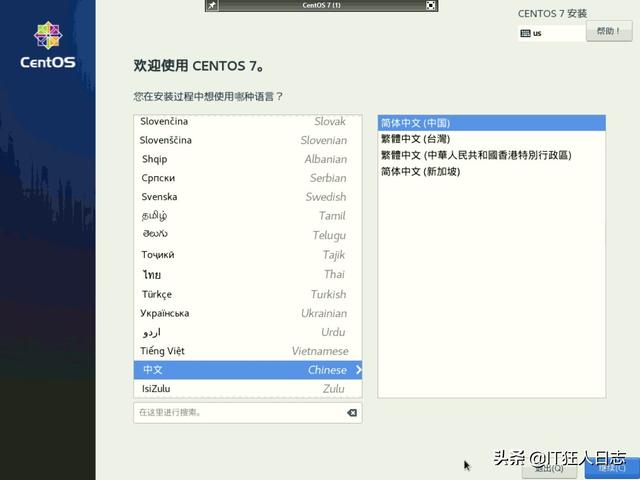
Task: Select Українська Ukrainian language
Action: [247, 313]
